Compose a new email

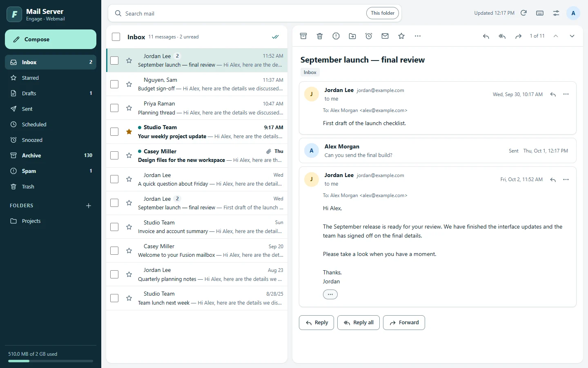(x=51, y=39)
